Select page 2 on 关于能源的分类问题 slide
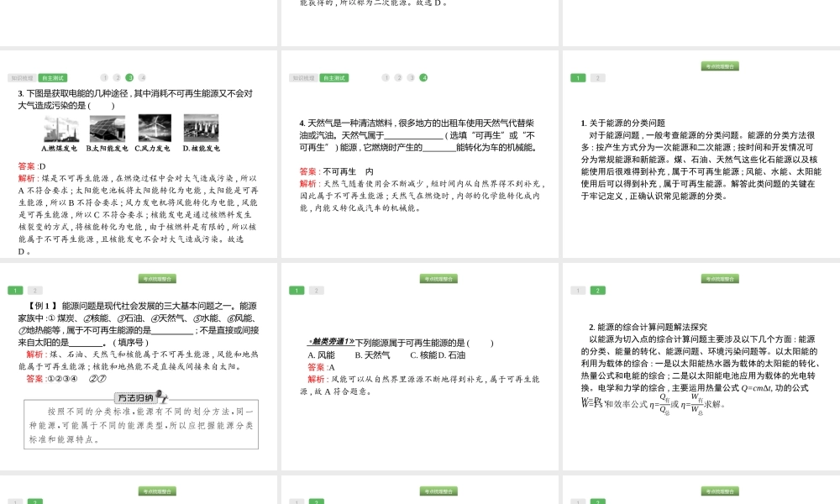Screen dimensions: 840x504 (597, 78)
